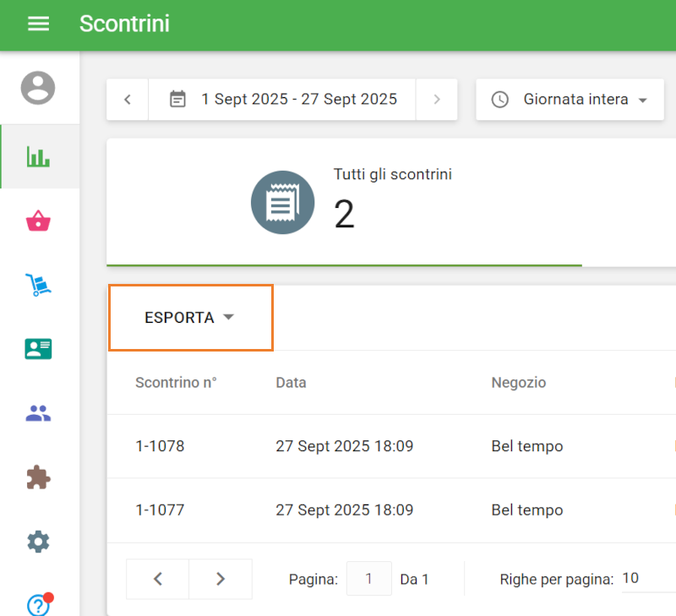The image size is (676, 616).
Task: Open the Integrations puzzle piece section
Action: pyautogui.click(x=39, y=477)
